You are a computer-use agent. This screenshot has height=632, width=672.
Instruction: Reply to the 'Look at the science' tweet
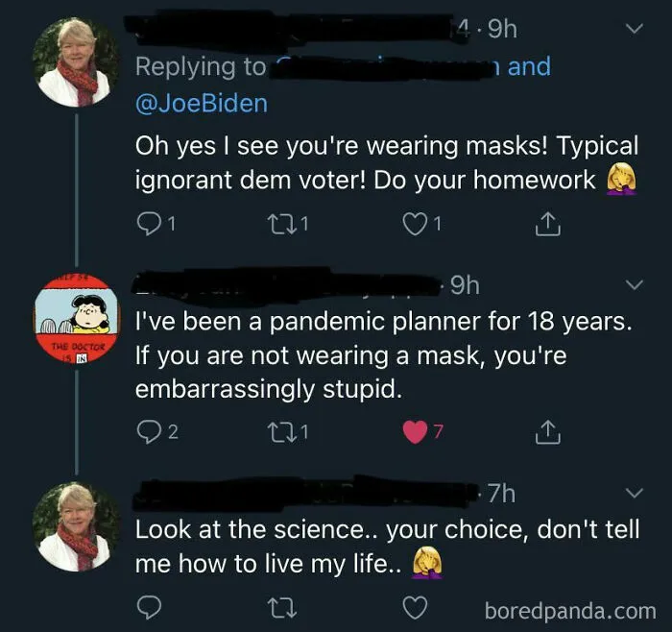149,608
